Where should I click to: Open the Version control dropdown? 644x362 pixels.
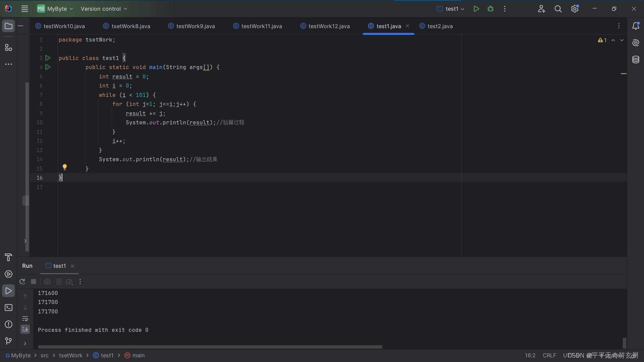[104, 9]
